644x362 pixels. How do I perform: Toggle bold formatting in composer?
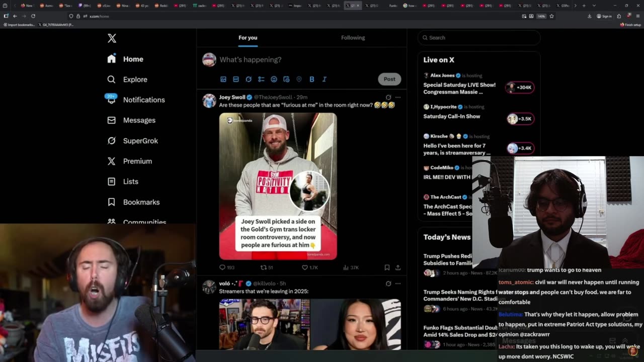pos(311,79)
